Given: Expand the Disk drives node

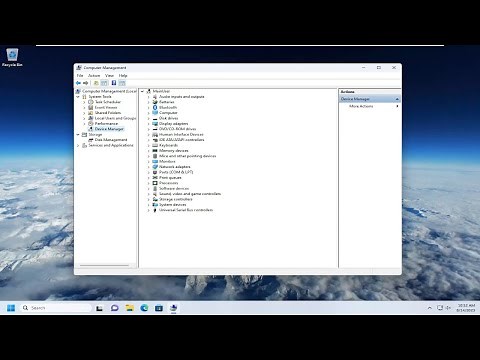Looking at the screenshot, I should tap(149, 118).
